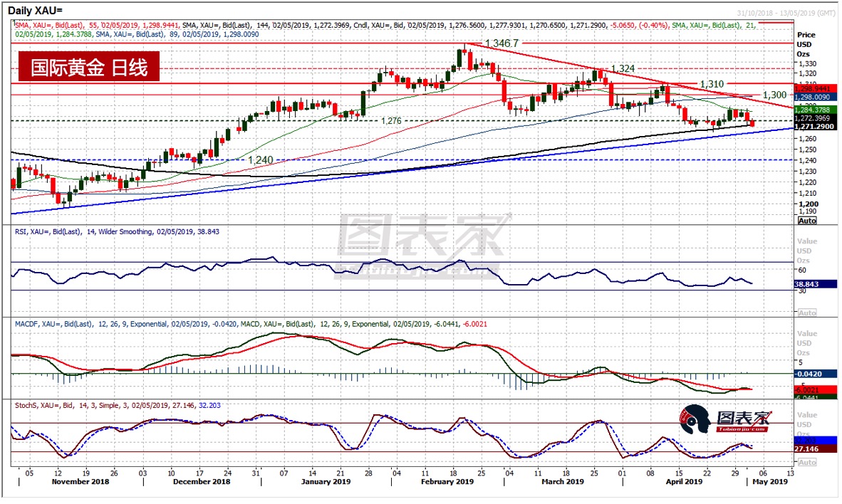Click the red 国际黄金 日线 label
The width and height of the screenshot is (842, 504).
[x=89, y=68]
